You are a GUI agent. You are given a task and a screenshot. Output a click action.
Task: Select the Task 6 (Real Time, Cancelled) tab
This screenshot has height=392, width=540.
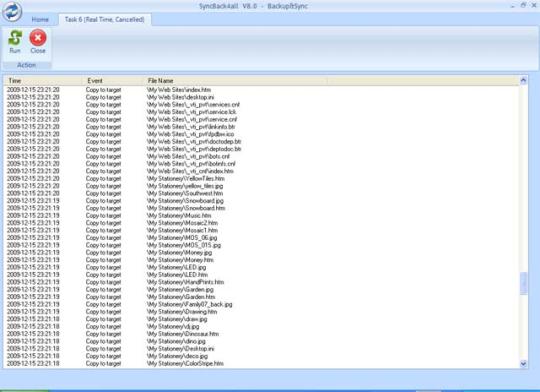104,20
